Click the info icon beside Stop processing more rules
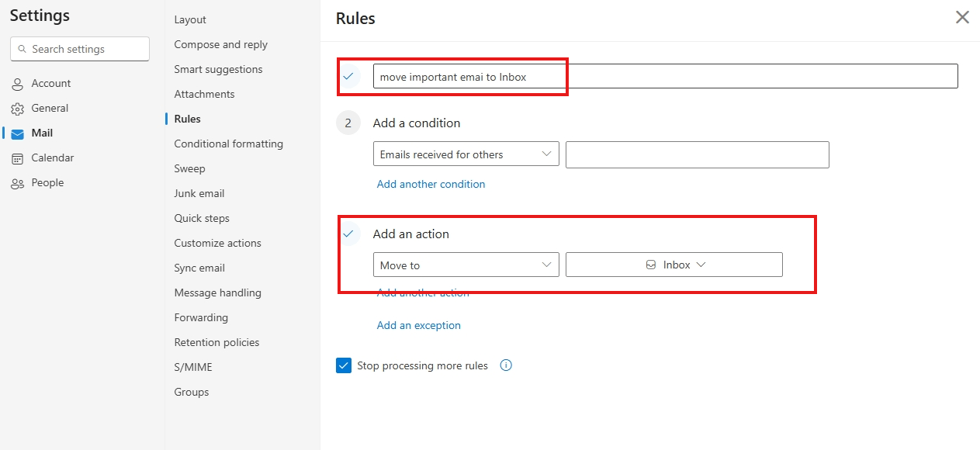980x450 pixels. pyautogui.click(x=506, y=365)
